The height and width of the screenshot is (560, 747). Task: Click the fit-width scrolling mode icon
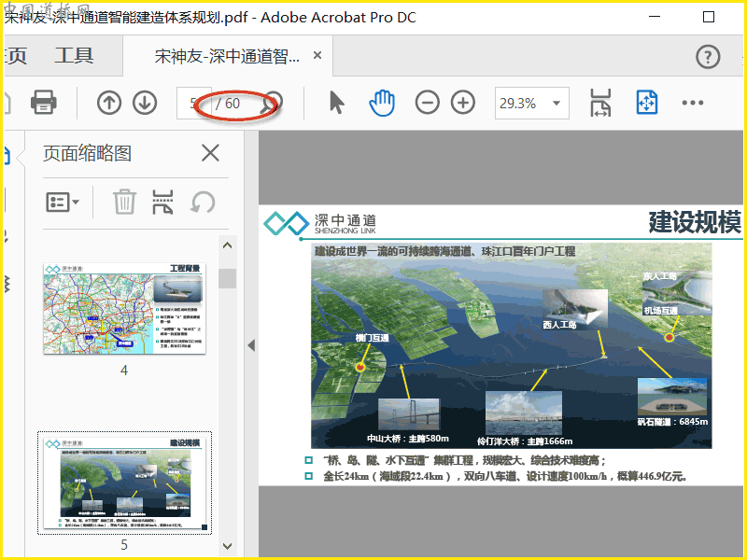click(600, 103)
